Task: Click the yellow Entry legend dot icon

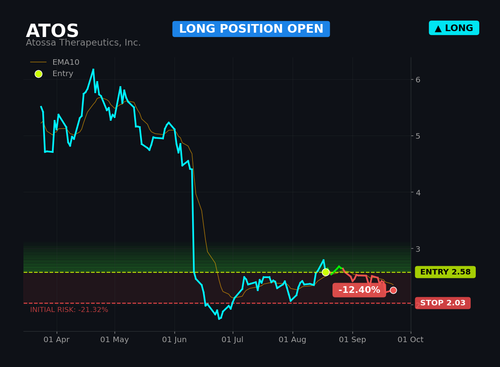Action: coord(39,74)
